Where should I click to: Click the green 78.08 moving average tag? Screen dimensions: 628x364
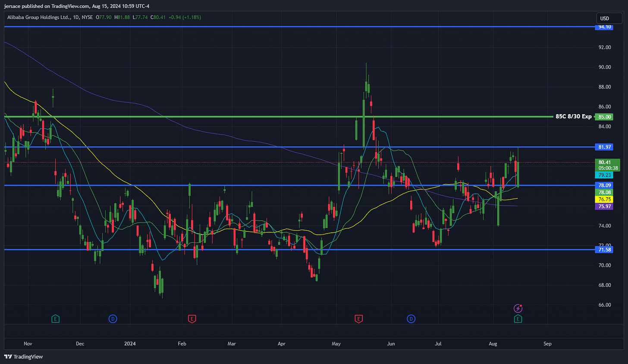(x=605, y=193)
